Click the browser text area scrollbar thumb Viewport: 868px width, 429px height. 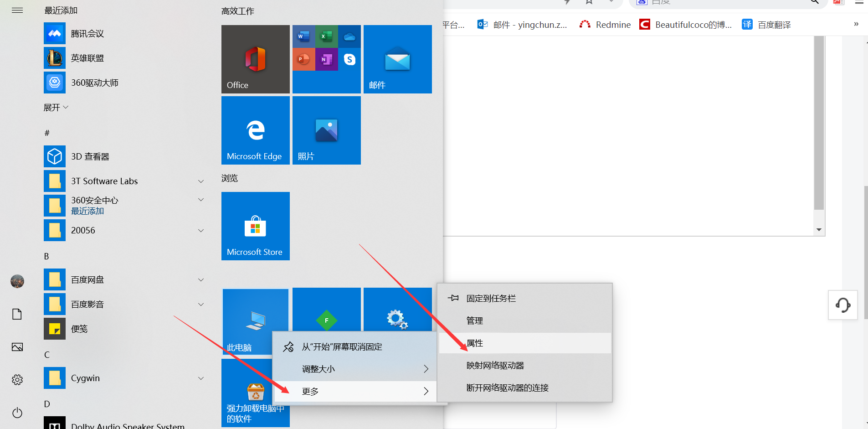[819, 123]
